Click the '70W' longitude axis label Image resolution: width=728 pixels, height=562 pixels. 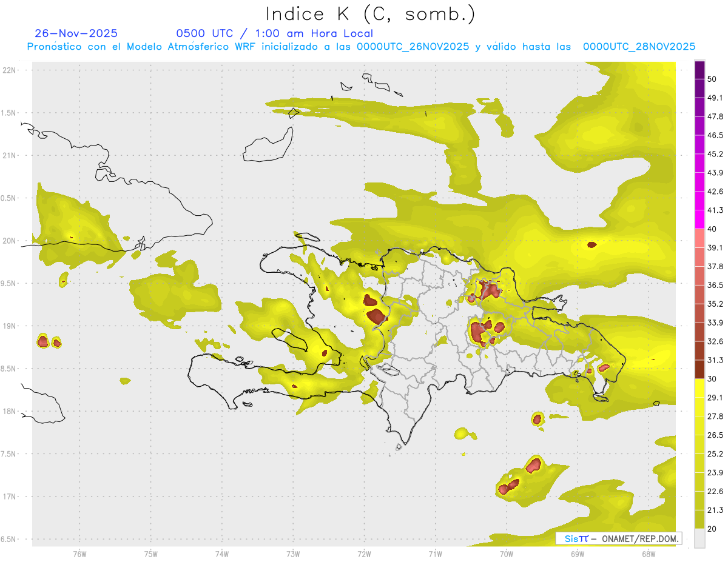pyautogui.click(x=507, y=554)
